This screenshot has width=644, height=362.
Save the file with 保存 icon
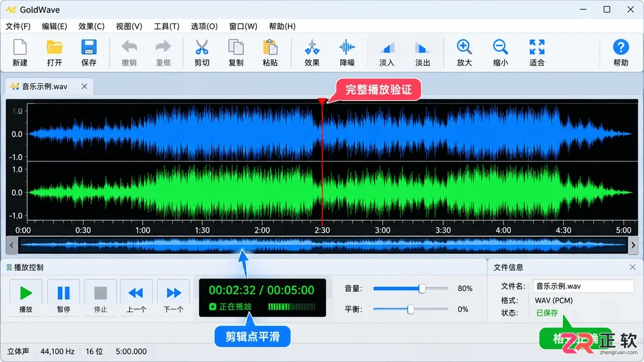click(89, 52)
